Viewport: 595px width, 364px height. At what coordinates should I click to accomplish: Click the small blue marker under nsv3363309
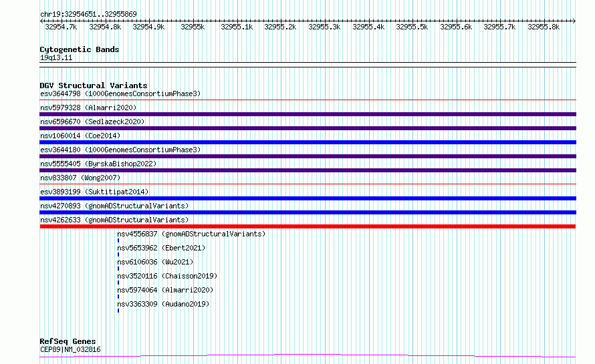[x=118, y=311]
